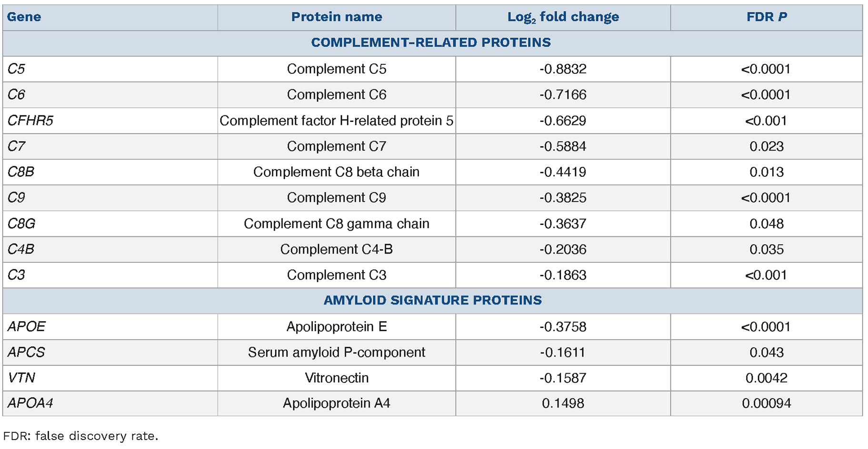
Task: Select the Complement-Related Proteins section heading
Action: click(431, 43)
